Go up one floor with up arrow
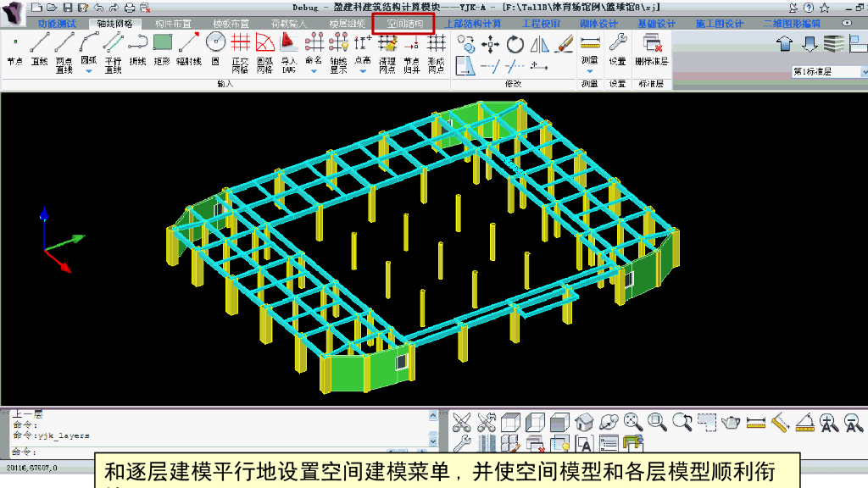This screenshot has height=488, width=868. pos(784,44)
